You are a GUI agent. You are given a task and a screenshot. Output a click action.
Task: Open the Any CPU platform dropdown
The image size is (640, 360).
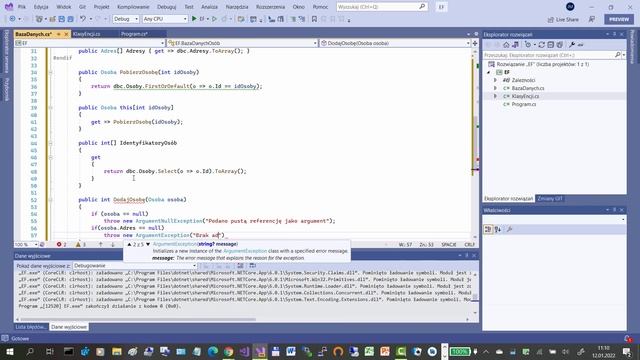[x=164, y=19]
